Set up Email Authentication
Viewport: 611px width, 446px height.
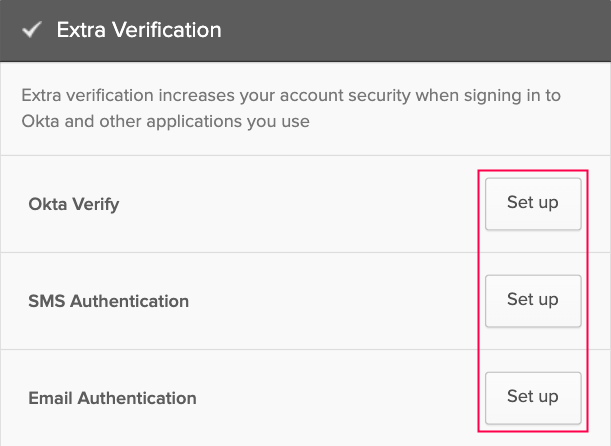tap(532, 397)
